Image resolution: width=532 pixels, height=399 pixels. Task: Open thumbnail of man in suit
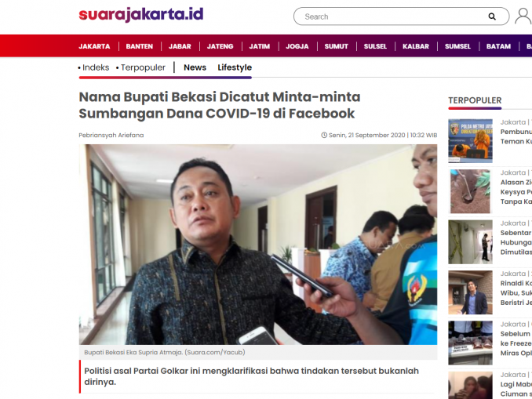(470, 292)
